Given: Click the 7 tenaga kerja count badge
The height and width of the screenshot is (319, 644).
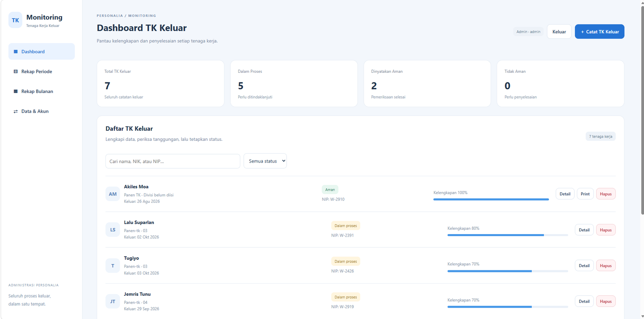Looking at the screenshot, I should click(x=601, y=136).
